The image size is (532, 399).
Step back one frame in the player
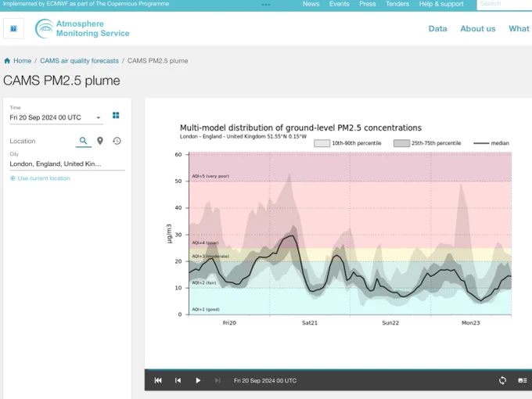(178, 380)
